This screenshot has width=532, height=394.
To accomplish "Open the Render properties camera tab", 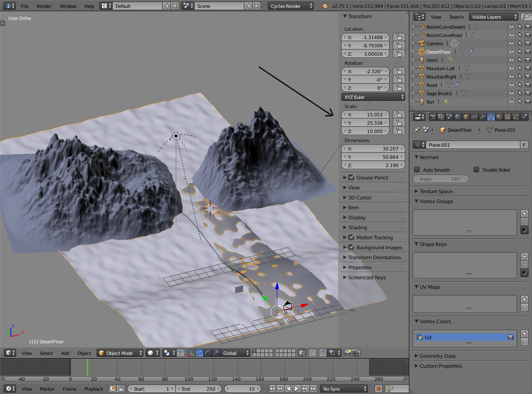I will click(433, 117).
